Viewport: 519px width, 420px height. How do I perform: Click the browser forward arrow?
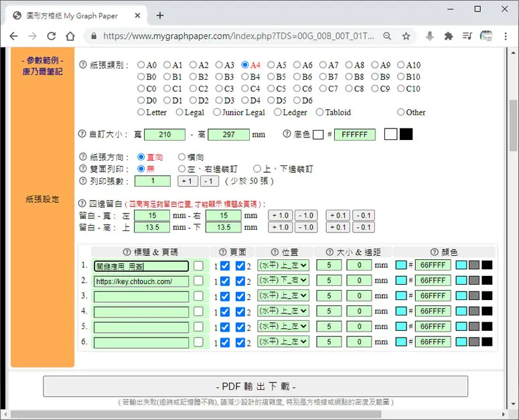pyautogui.click(x=32, y=36)
